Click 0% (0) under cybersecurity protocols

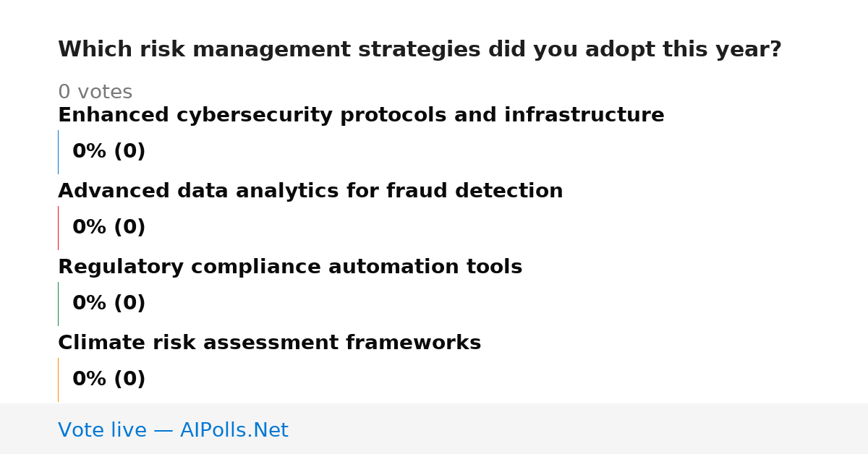(109, 152)
